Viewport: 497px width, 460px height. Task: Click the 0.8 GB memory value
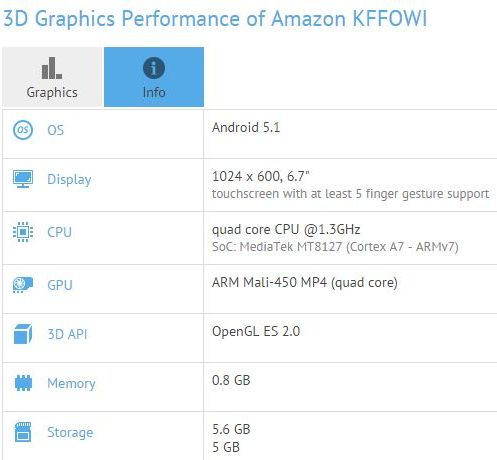231,380
